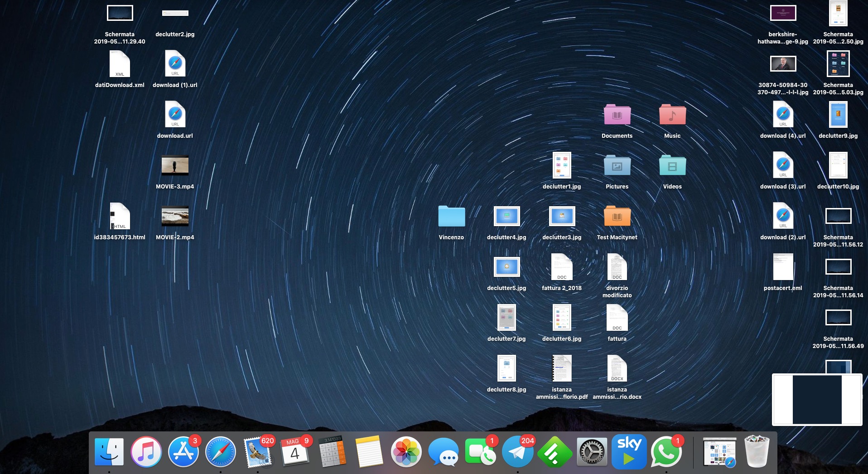Select the Vincenzo folder on desktop

point(451,217)
